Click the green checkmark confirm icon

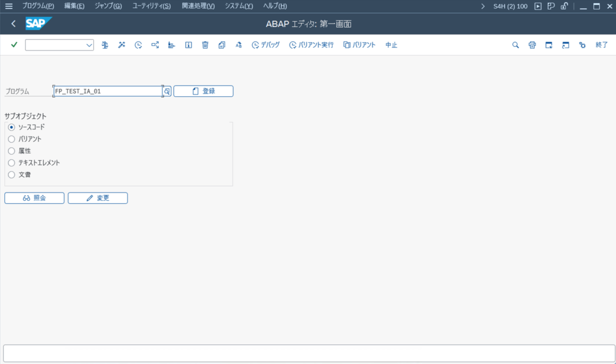(x=13, y=45)
